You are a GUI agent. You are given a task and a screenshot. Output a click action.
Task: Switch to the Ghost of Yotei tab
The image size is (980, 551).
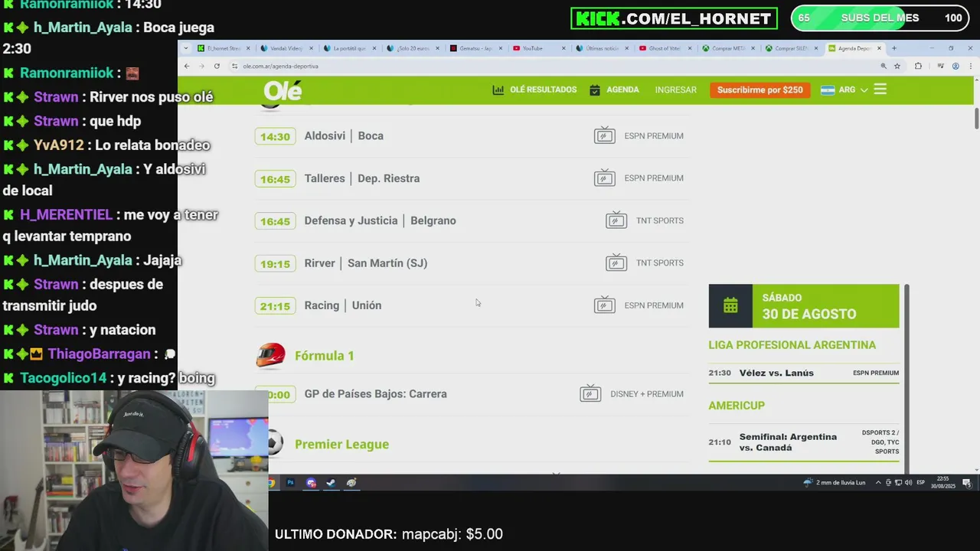click(665, 48)
